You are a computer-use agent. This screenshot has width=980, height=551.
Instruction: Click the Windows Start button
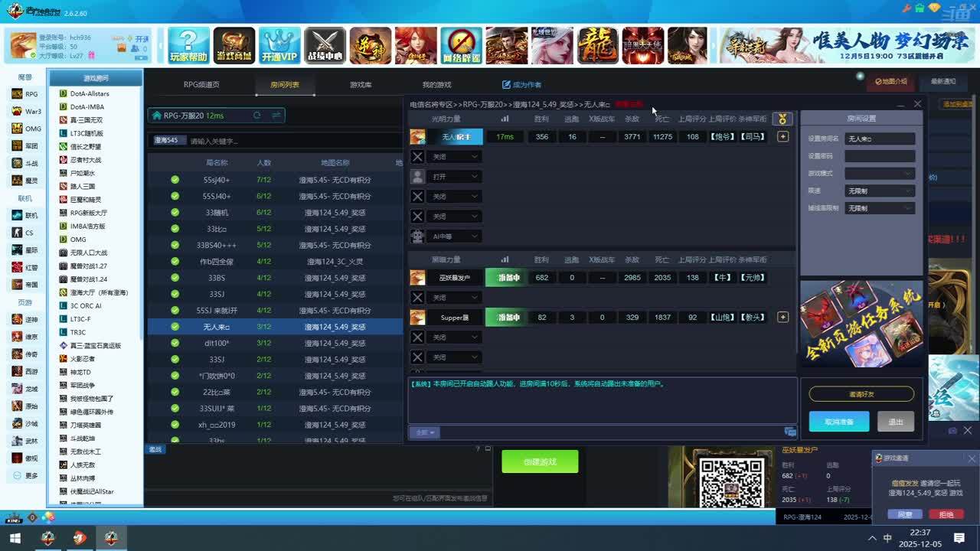point(15,538)
